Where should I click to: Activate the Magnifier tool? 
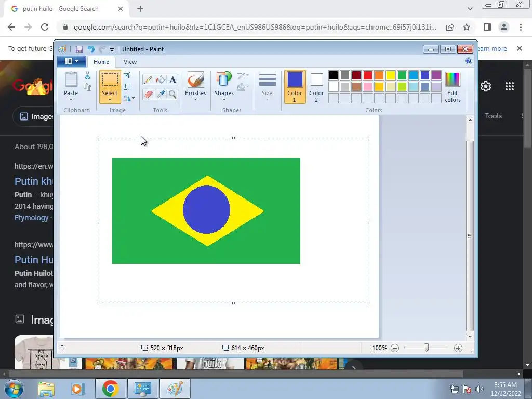(172, 94)
